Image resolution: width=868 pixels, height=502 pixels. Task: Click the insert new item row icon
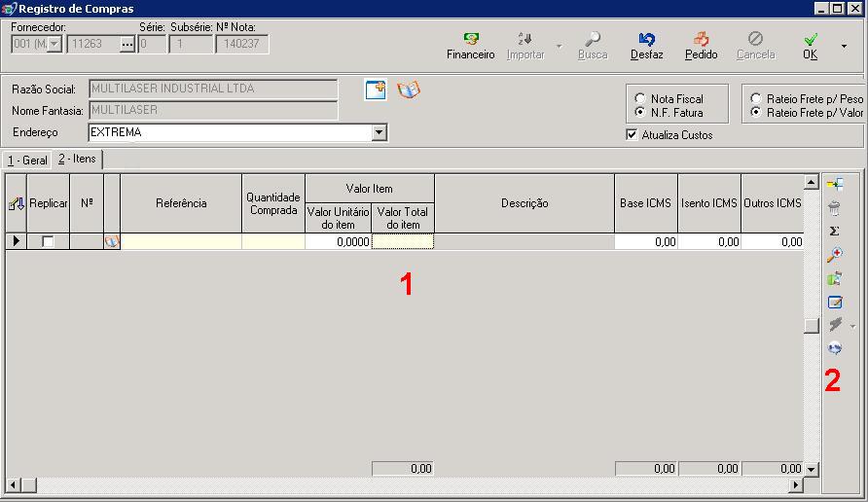[x=835, y=184]
